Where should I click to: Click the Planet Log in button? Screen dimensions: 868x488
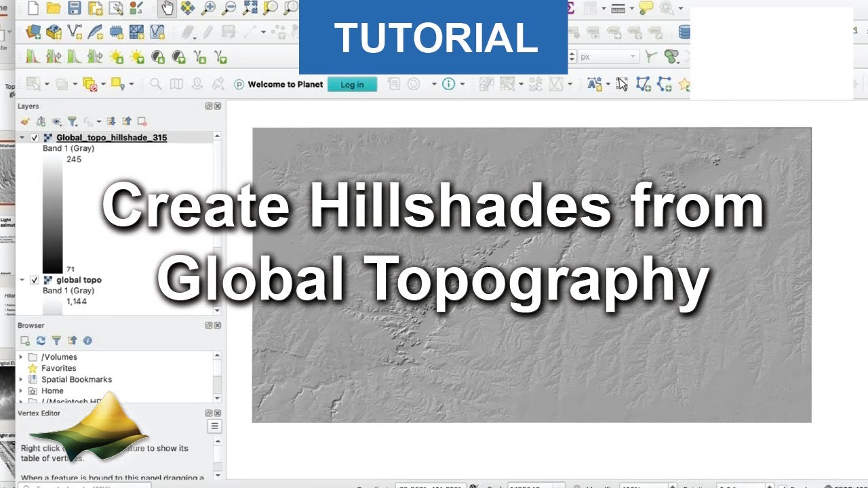pyautogui.click(x=352, y=85)
